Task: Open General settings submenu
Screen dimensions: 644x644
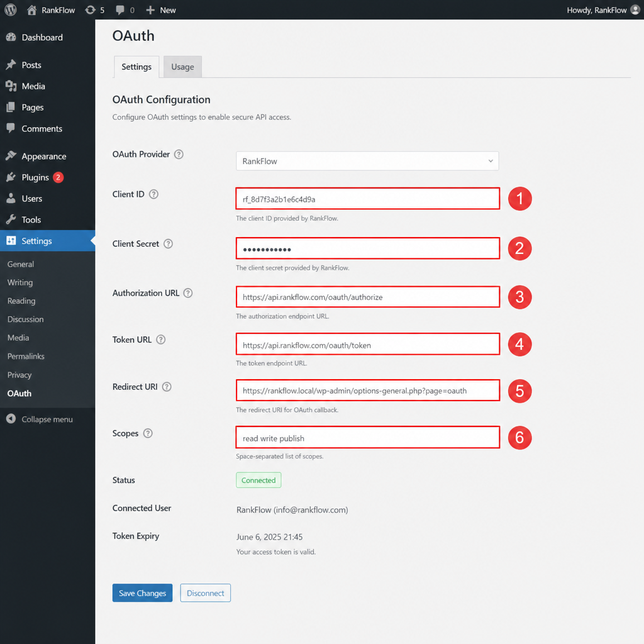Action: (x=21, y=264)
